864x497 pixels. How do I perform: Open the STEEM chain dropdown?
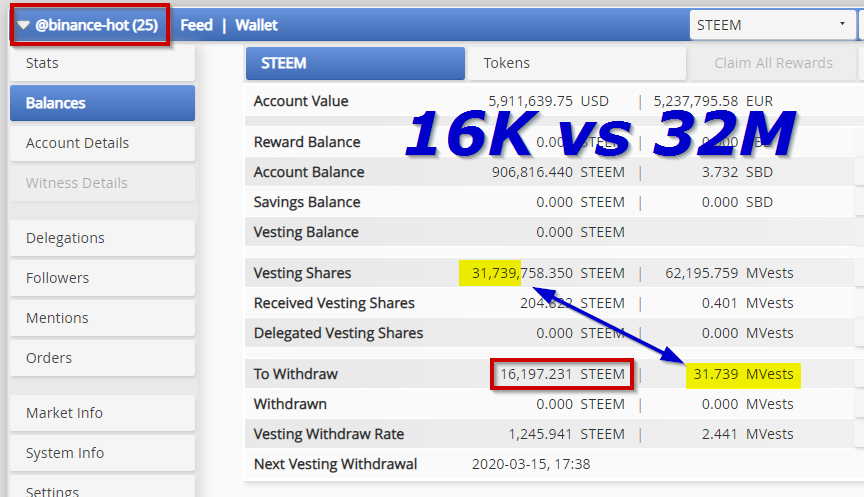[772, 25]
